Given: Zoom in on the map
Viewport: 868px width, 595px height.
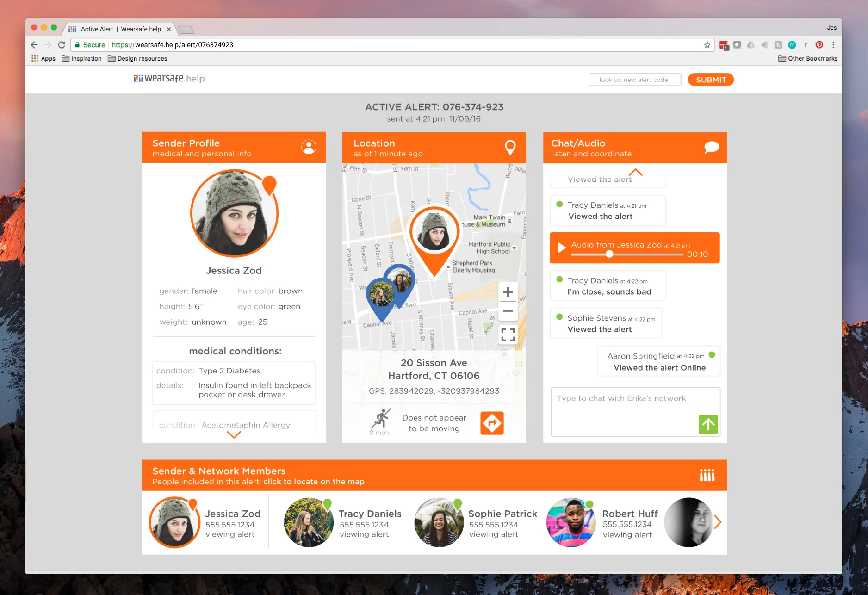Looking at the screenshot, I should (508, 292).
